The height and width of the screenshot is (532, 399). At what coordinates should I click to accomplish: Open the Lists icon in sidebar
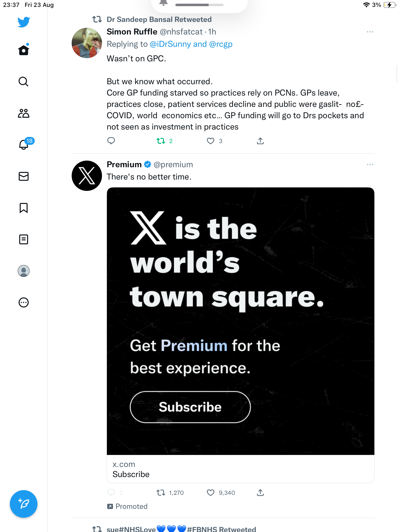pos(24,239)
